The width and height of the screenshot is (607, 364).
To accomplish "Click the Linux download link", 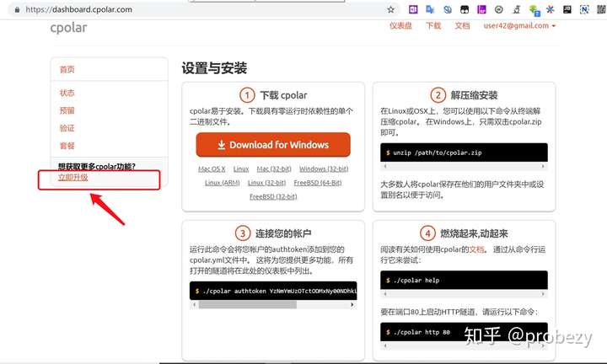I will [241, 169].
